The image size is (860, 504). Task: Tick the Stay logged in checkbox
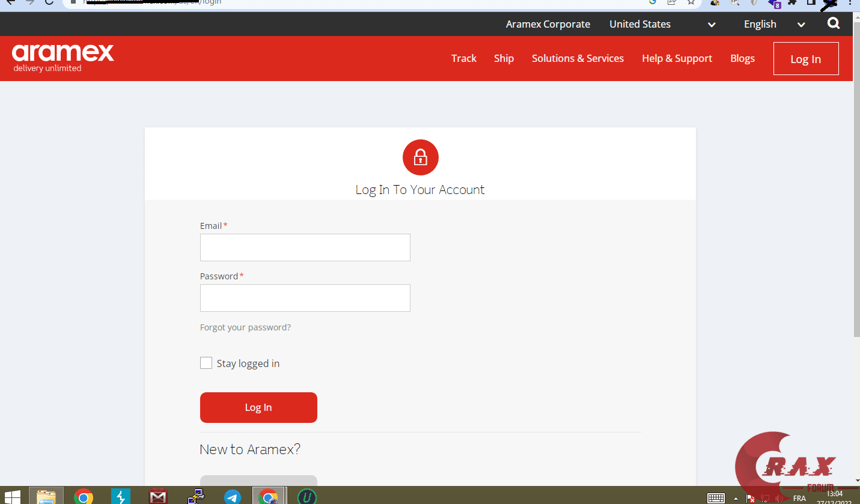[206, 363]
